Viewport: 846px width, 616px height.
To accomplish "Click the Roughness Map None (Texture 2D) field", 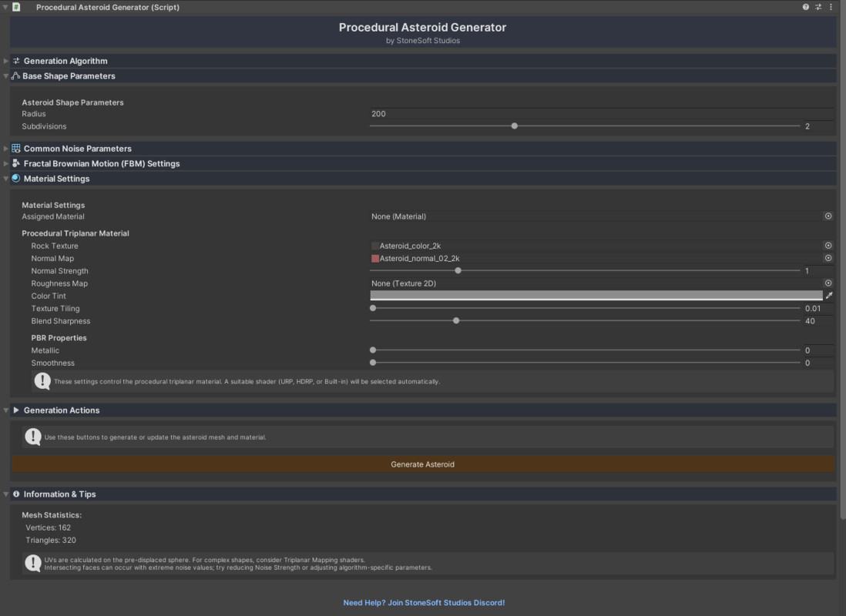I will [596, 283].
